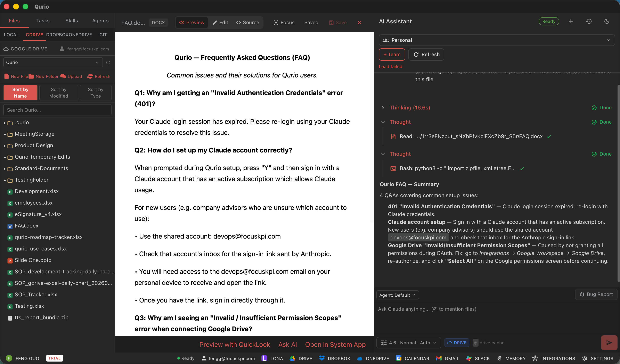Sort files by Modified date

(59, 93)
